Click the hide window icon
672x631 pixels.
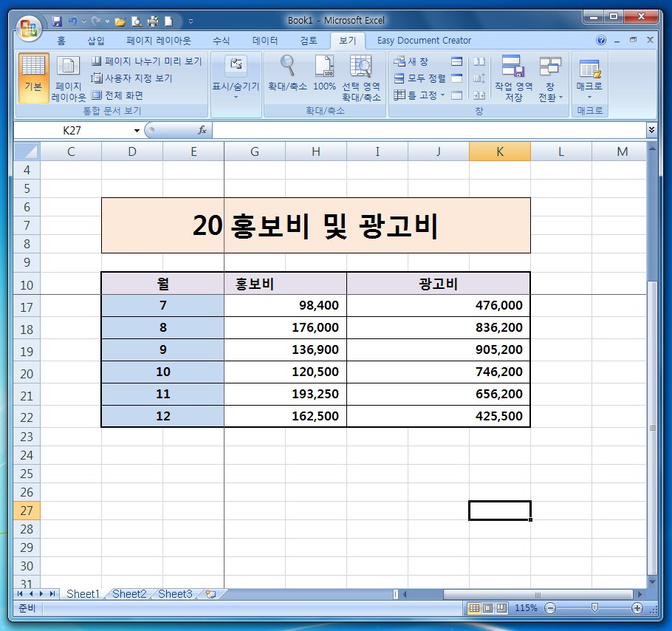click(457, 78)
